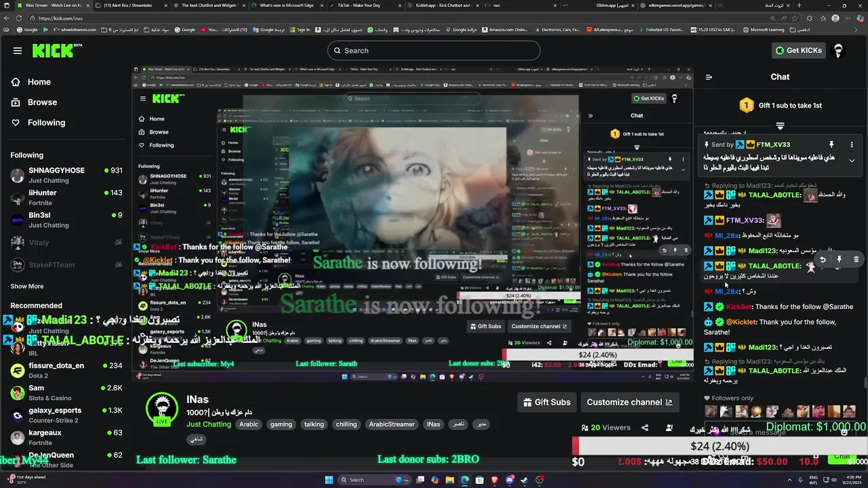The width and height of the screenshot is (868, 488).
Task: Click the INas live avatar
Action: (x=161, y=408)
